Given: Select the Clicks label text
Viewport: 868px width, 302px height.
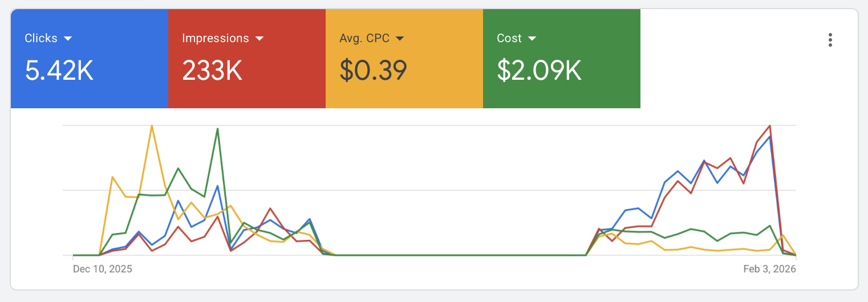Looking at the screenshot, I should (x=41, y=39).
